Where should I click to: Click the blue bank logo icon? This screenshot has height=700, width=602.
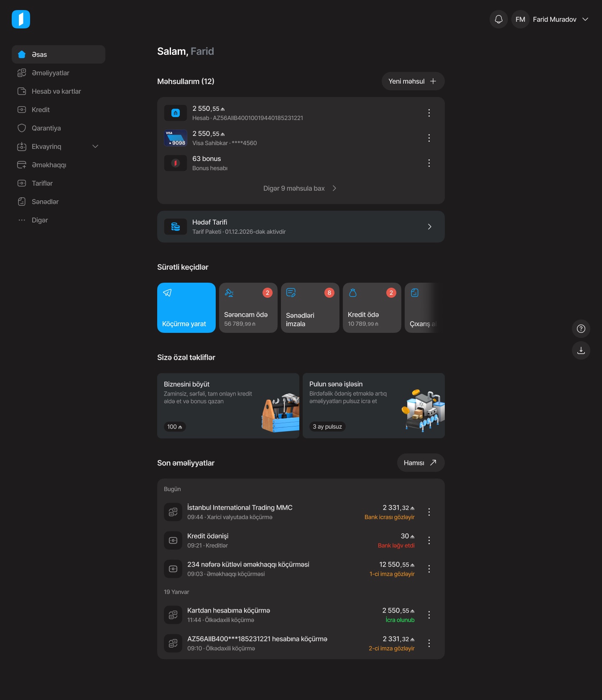[21, 19]
